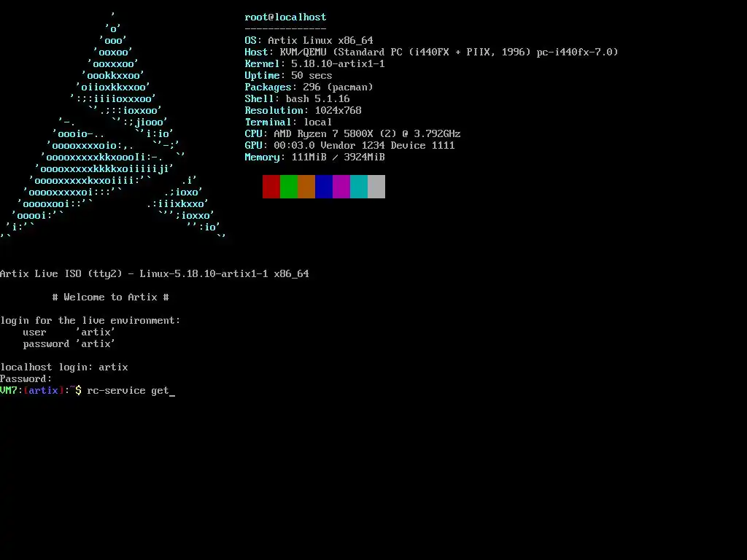
Task: Click the user 'artix' credentials line
Action: click(69, 332)
